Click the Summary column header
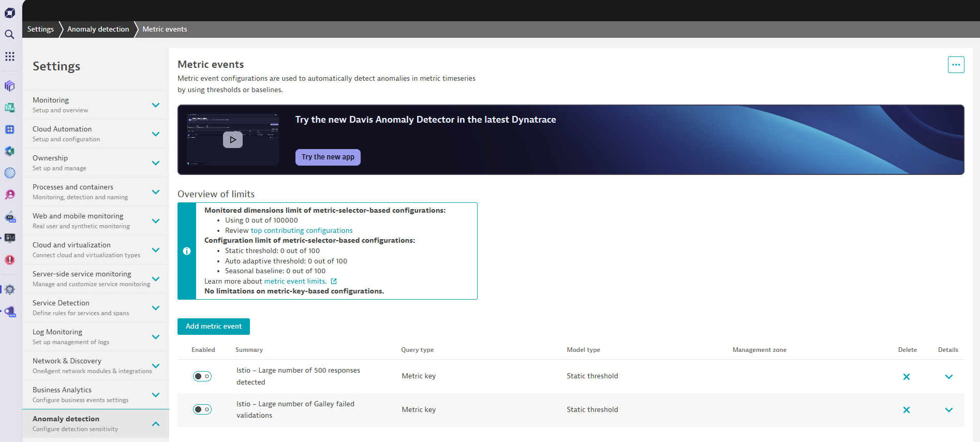This screenshot has height=442, width=980. [249, 350]
